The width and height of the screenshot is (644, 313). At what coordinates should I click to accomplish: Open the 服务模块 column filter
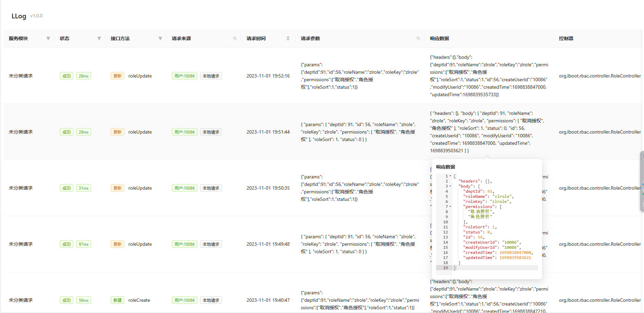pos(48,38)
